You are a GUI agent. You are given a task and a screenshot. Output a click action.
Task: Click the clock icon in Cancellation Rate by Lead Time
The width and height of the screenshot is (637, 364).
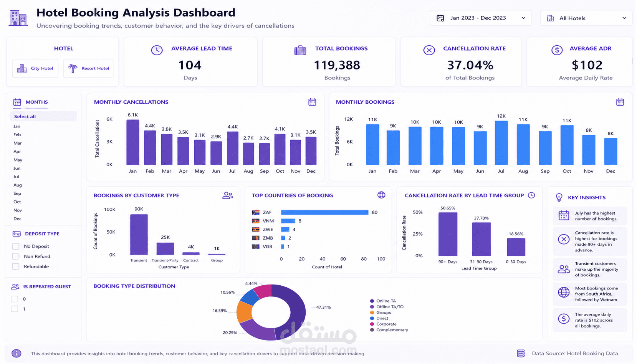click(x=531, y=195)
